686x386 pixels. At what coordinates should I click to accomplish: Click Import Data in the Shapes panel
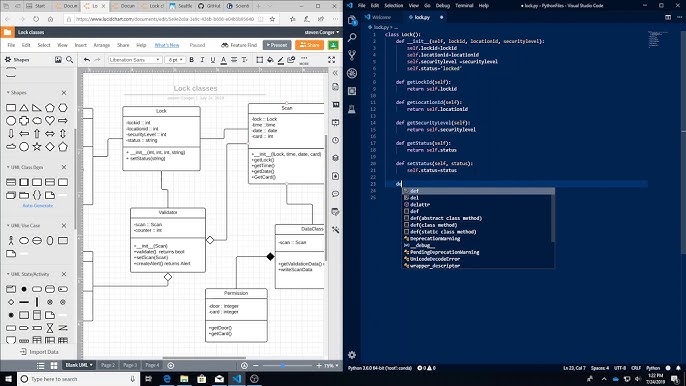pos(39,352)
